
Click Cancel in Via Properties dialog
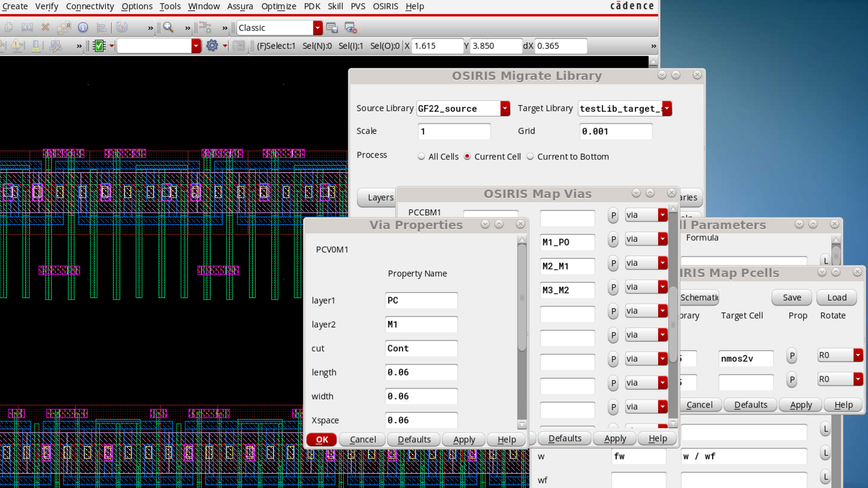click(363, 440)
